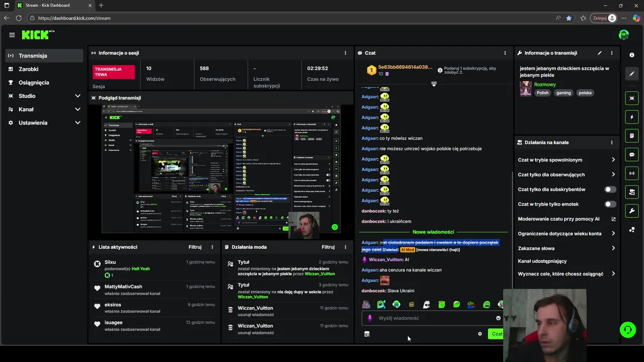Click the broadcast signal icon in the right rail
Image resolution: width=644 pixels, height=362 pixels.
coord(632,173)
